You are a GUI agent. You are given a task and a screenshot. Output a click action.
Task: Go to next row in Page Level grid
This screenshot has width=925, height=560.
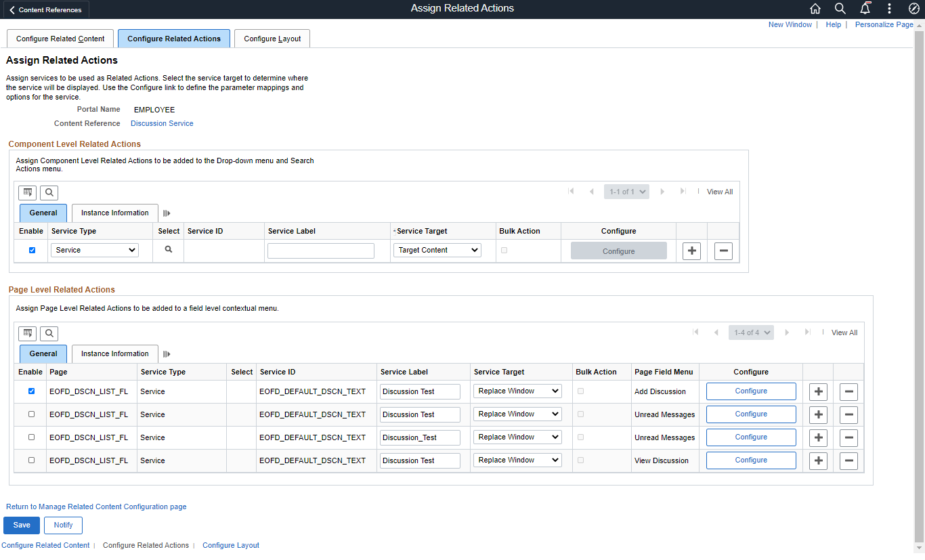coord(787,332)
